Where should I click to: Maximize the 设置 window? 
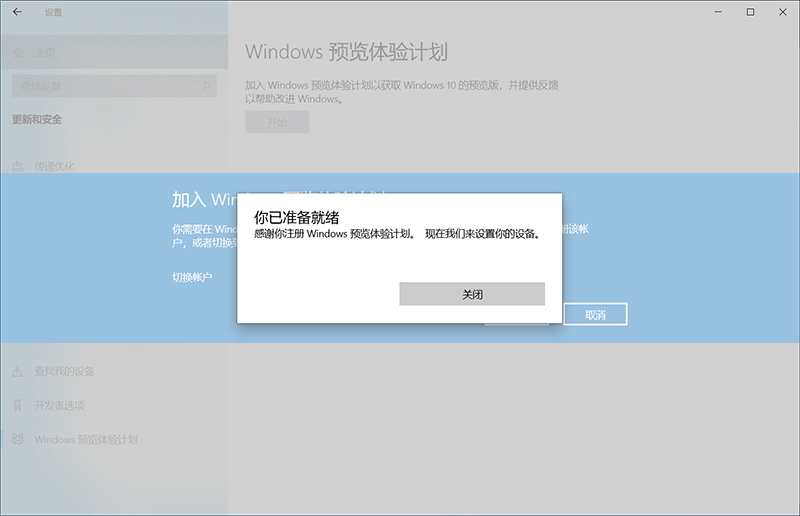(750, 12)
